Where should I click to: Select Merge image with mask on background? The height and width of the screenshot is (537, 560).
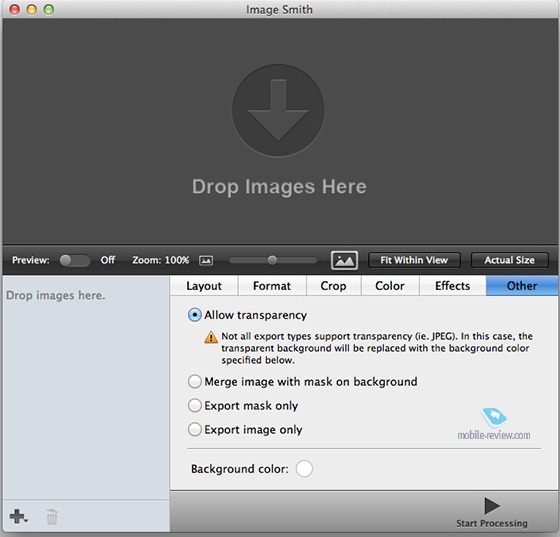coord(195,381)
